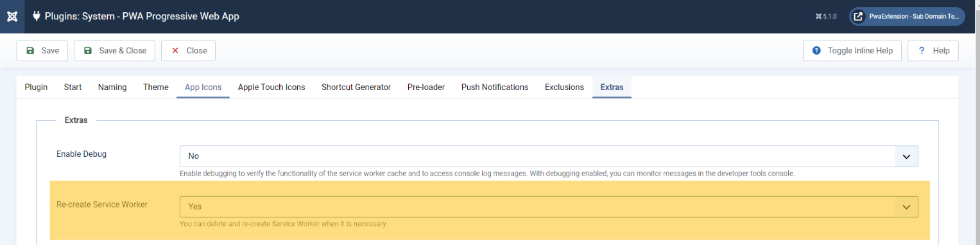Image resolution: width=980 pixels, height=245 pixels.
Task: Click the PwaExtension Sub Domain site button
Action: tap(907, 17)
